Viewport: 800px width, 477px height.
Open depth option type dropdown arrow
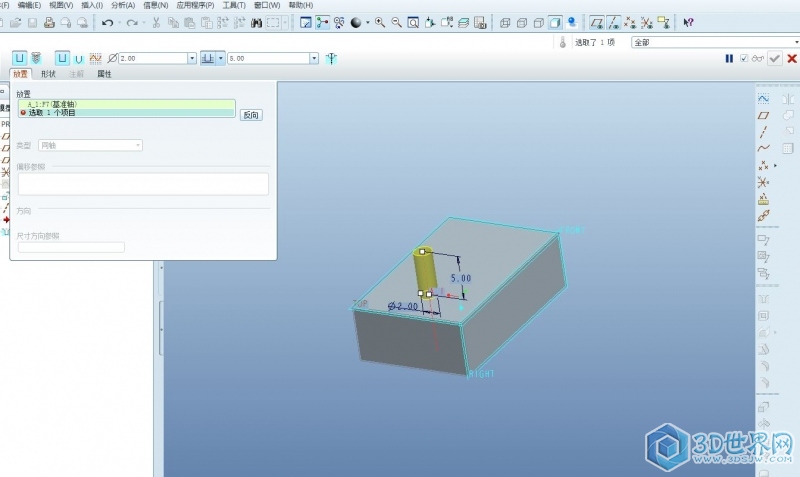point(220,58)
